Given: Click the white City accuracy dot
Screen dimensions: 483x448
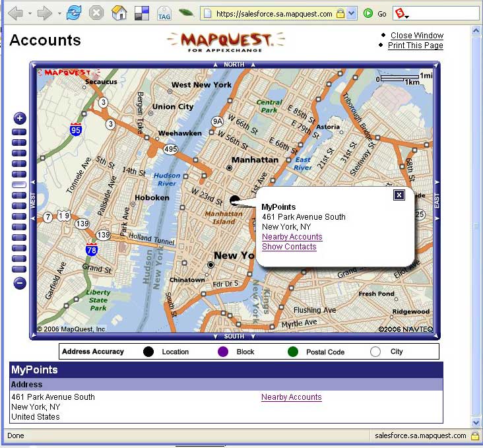Looking at the screenshot, I should [375, 352].
